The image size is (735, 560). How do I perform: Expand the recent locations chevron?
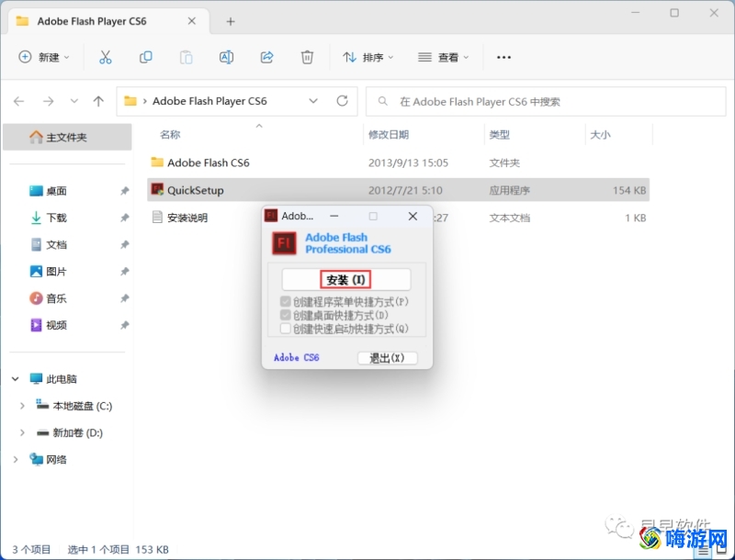(73, 101)
